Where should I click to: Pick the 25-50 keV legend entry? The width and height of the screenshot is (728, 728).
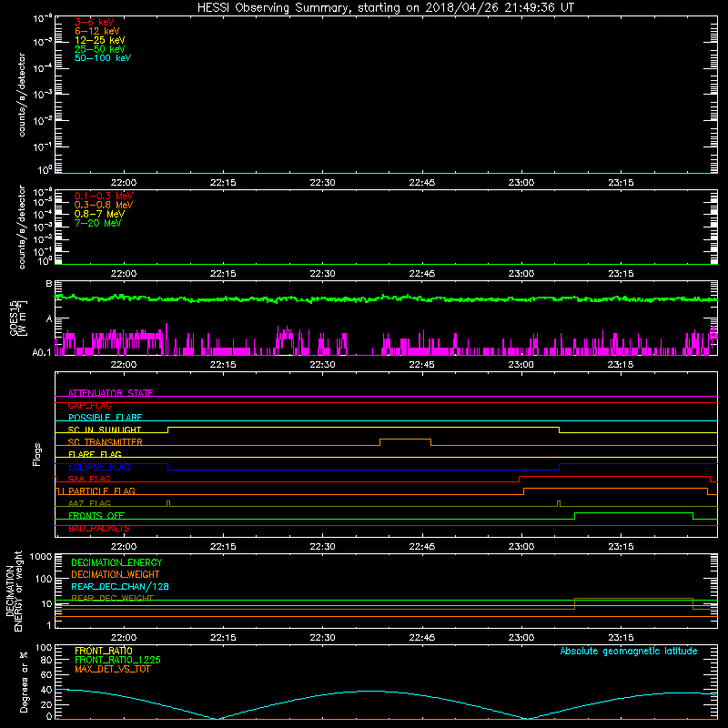coord(100,49)
